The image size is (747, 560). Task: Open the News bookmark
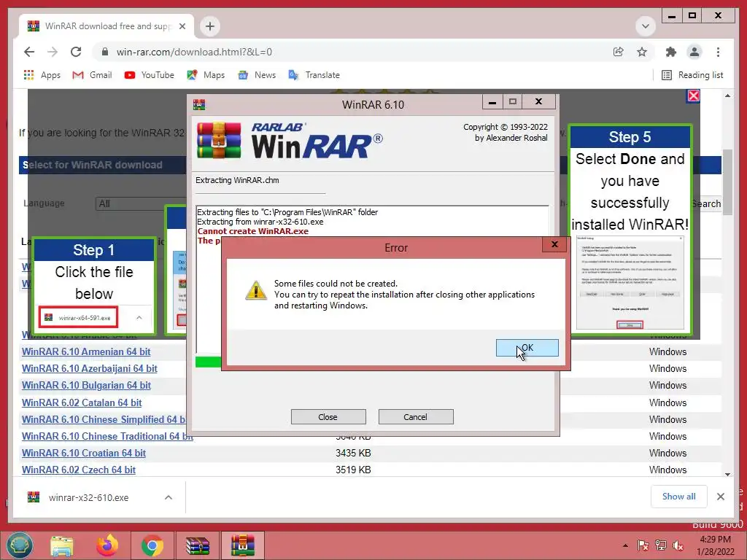(x=257, y=75)
